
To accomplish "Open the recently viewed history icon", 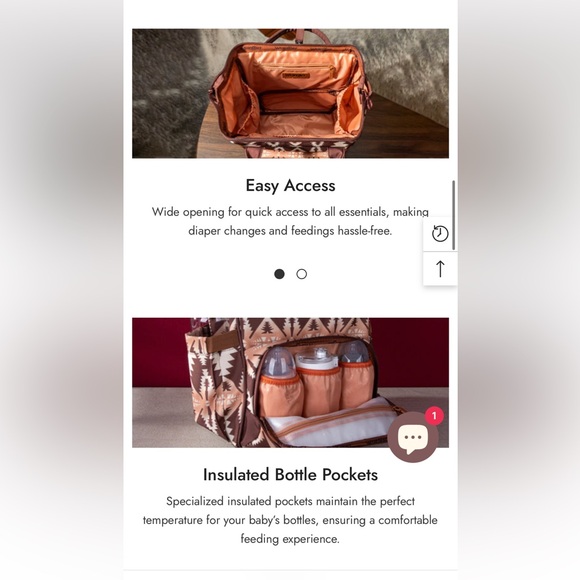I will pos(440,234).
